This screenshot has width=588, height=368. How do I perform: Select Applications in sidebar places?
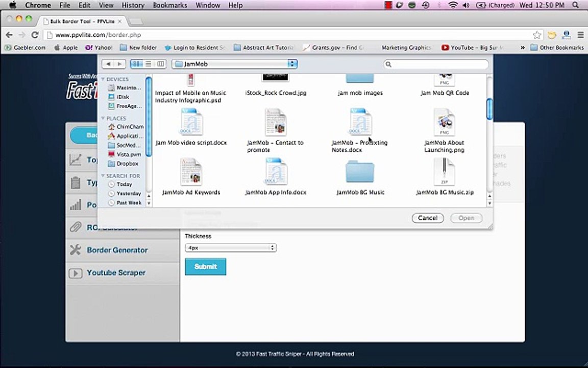tap(125, 136)
